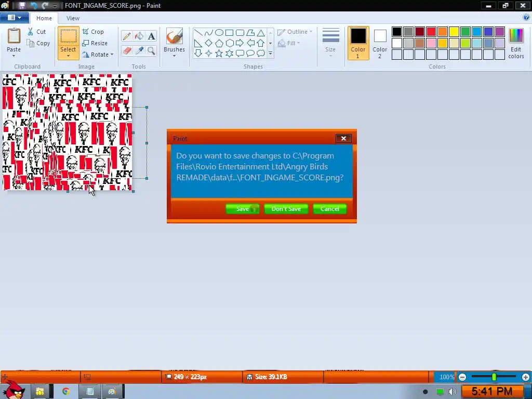Image resolution: width=532 pixels, height=399 pixels.
Task: Open the shape Fill dropdown
Action: [x=289, y=43]
